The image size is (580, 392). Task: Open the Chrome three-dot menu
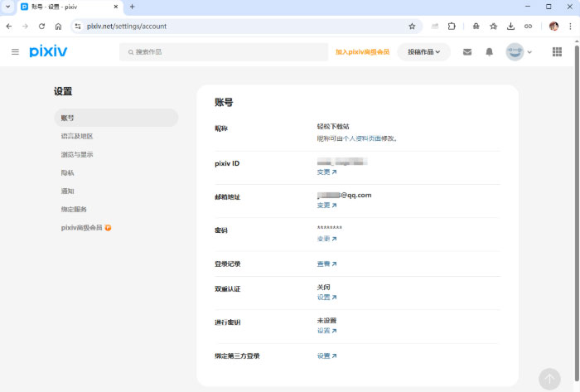point(570,27)
